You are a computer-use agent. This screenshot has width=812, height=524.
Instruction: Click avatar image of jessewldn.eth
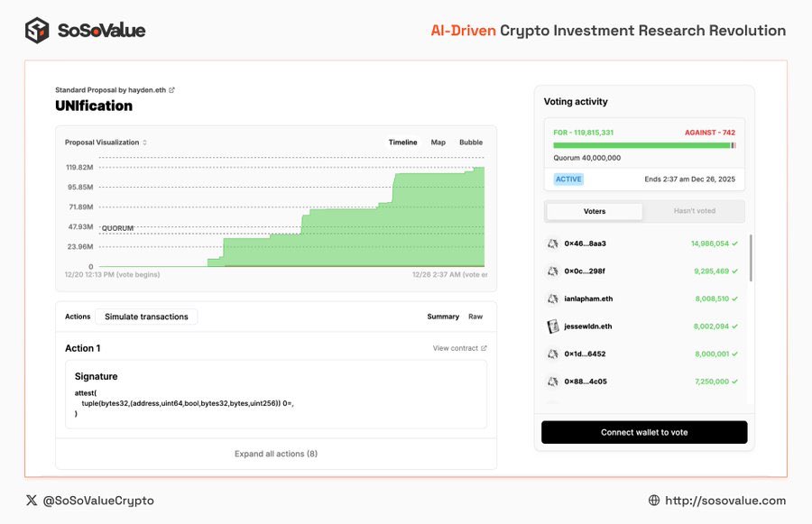(553, 326)
